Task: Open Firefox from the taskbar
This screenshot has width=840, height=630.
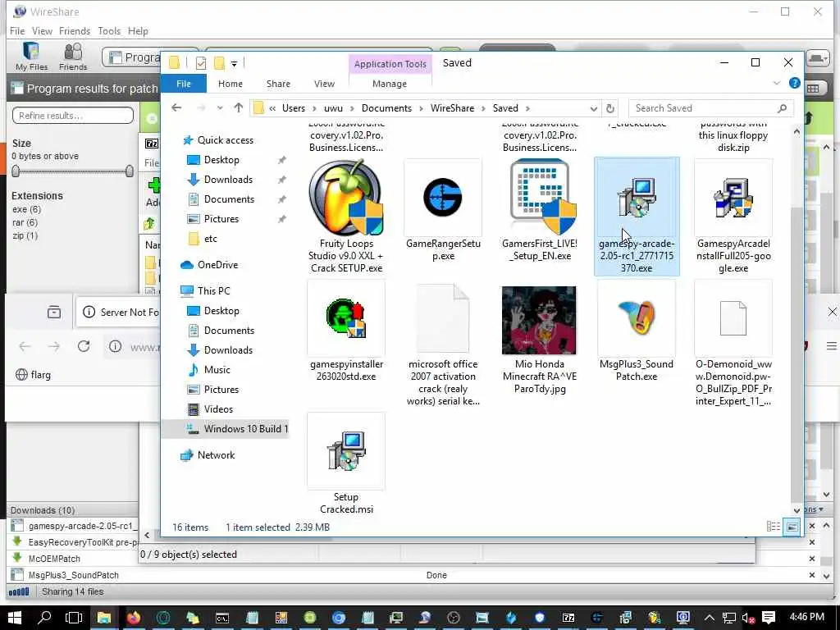Action: click(134, 618)
